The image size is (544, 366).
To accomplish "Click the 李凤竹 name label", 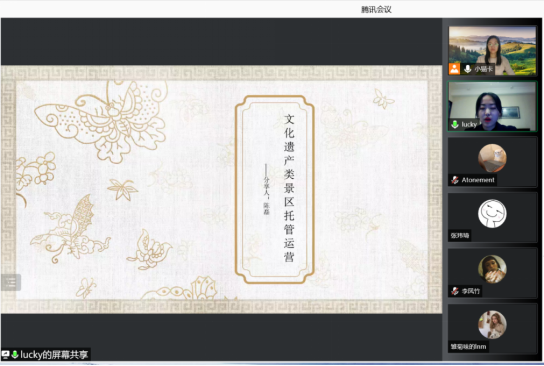I will [x=471, y=291].
